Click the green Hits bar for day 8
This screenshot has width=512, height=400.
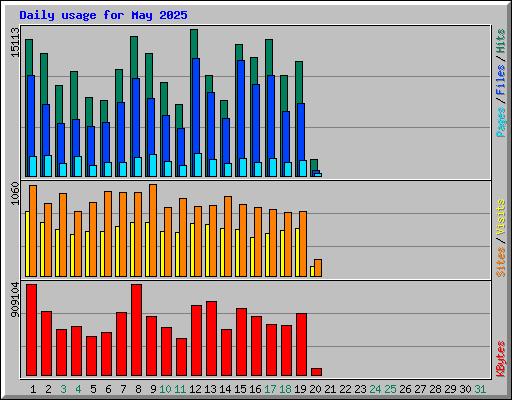134,57
